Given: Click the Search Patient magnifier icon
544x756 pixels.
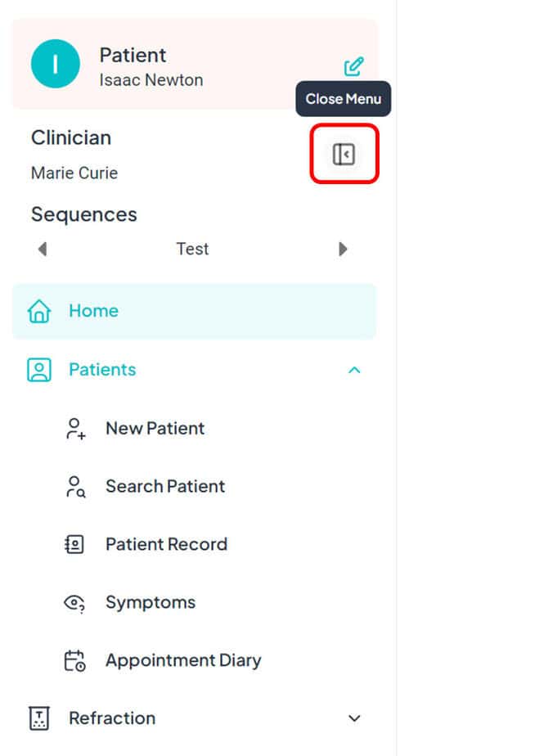Looking at the screenshot, I should [x=75, y=487].
